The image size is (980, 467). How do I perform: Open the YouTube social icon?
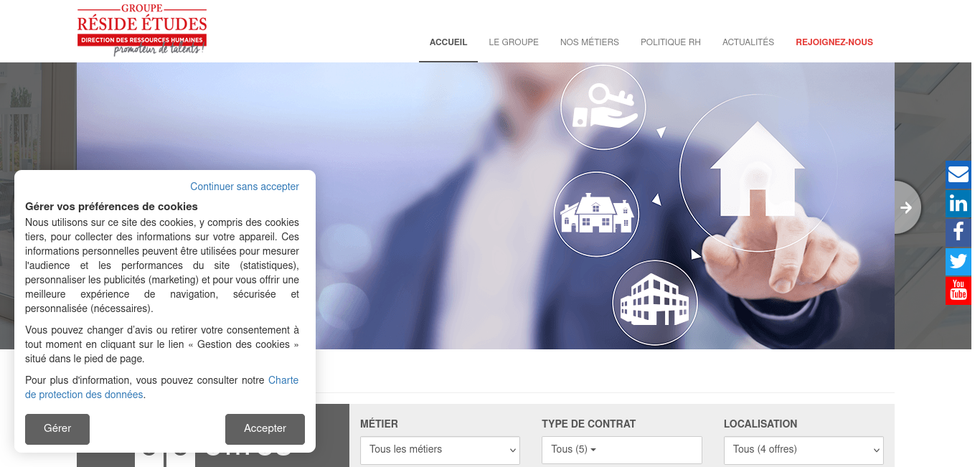[958, 291]
